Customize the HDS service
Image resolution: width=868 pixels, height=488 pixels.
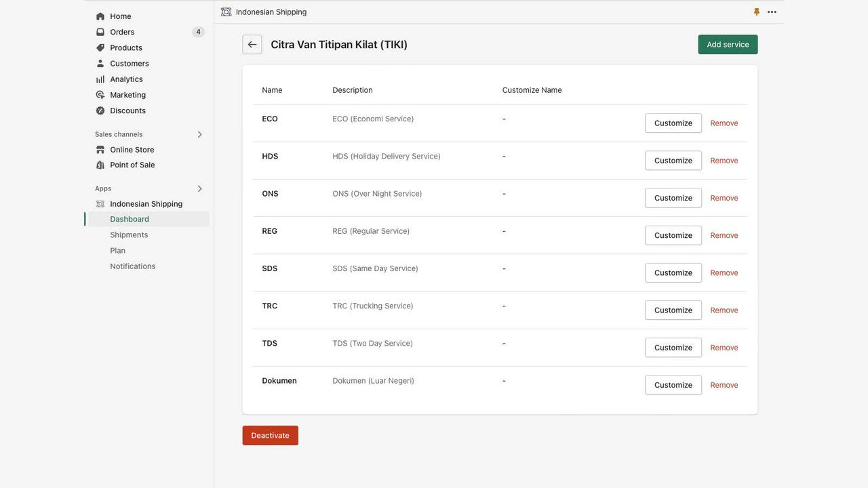(673, 161)
